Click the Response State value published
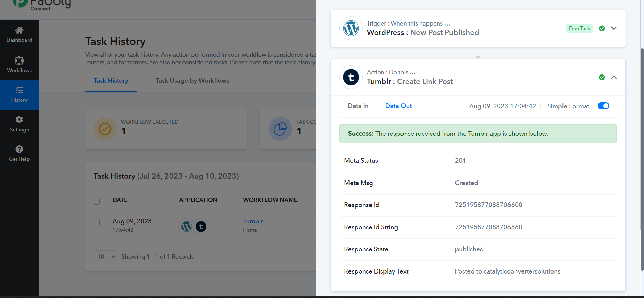Image resolution: width=644 pixels, height=298 pixels. click(x=469, y=249)
